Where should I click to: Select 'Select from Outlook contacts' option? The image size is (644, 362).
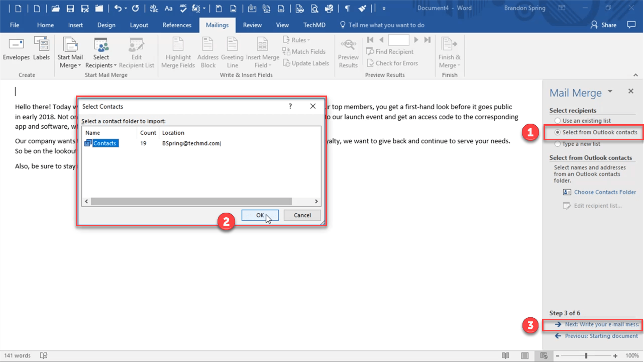click(596, 132)
